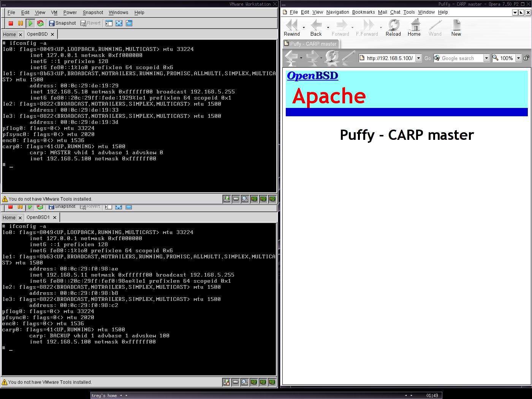Open the Opera Tools menu
Image resolution: width=532 pixels, height=399 pixels.
(409, 12)
